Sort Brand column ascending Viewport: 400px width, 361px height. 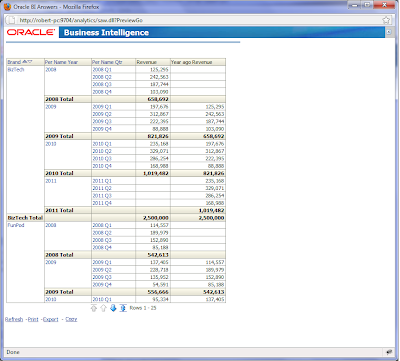(x=24, y=62)
